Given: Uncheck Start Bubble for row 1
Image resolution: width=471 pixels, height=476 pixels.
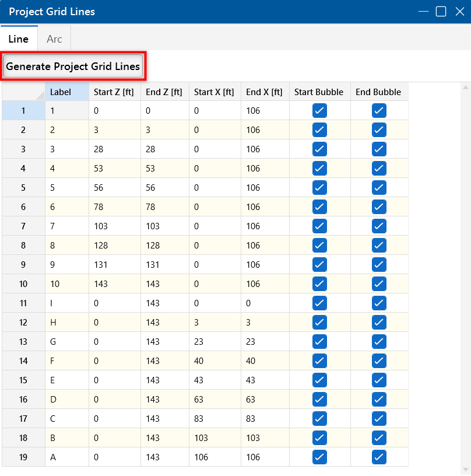Looking at the screenshot, I should click(x=319, y=111).
